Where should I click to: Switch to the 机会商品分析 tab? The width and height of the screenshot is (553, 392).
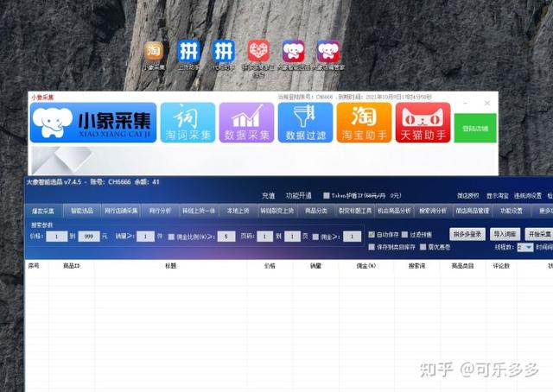pos(394,211)
